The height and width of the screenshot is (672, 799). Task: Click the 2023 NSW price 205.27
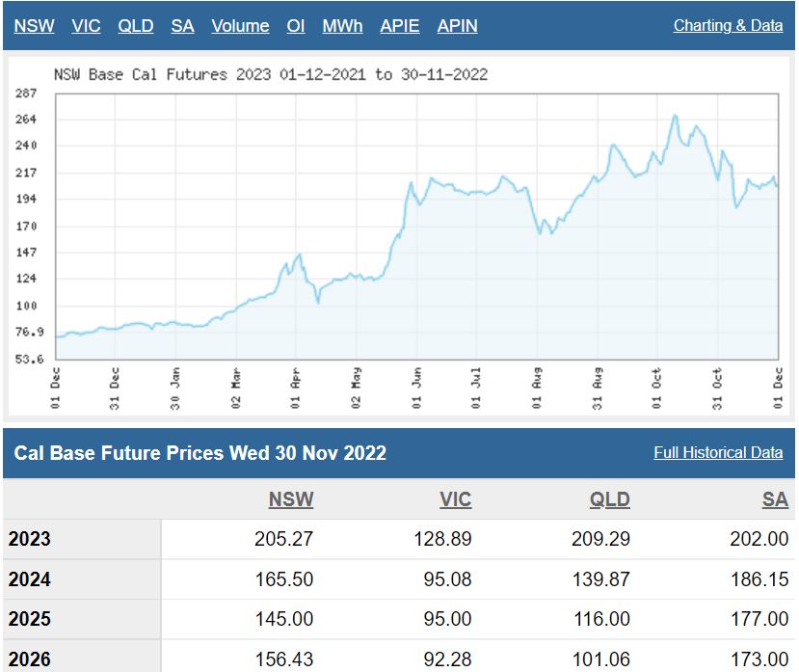(x=281, y=539)
